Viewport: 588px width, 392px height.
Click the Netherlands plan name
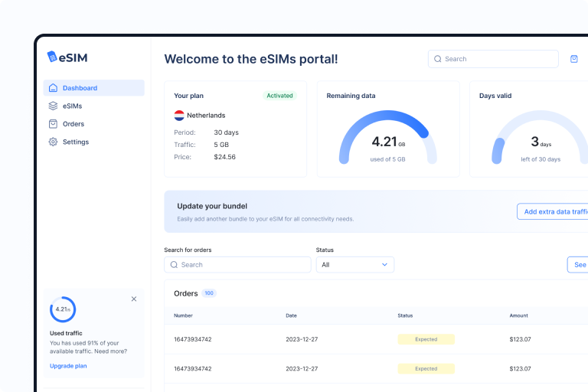pyautogui.click(x=206, y=116)
